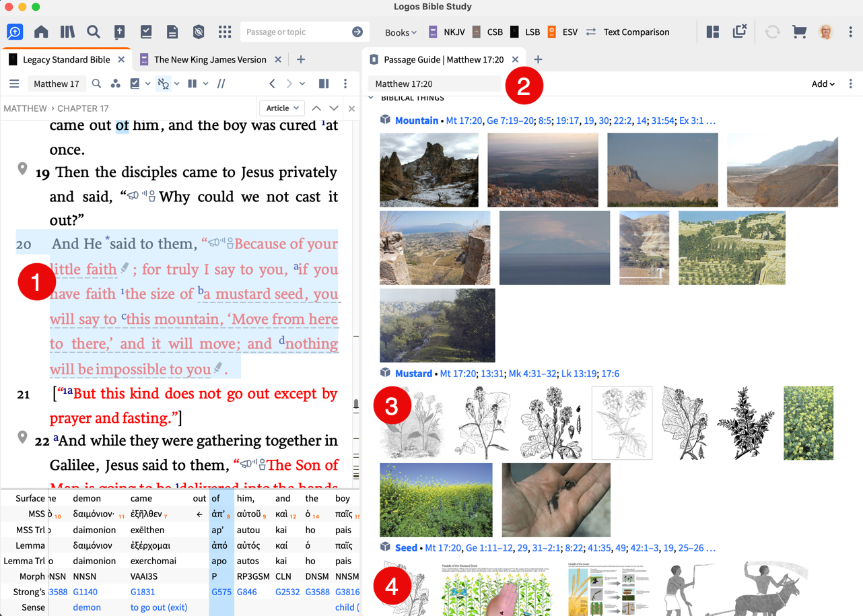
Task: Select the Passage Guide Matthew 17:20 tab
Action: point(443,59)
